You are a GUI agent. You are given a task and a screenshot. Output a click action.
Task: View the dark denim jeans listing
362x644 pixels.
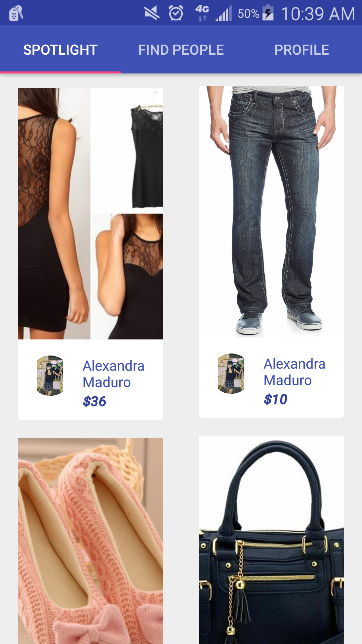[x=271, y=212]
